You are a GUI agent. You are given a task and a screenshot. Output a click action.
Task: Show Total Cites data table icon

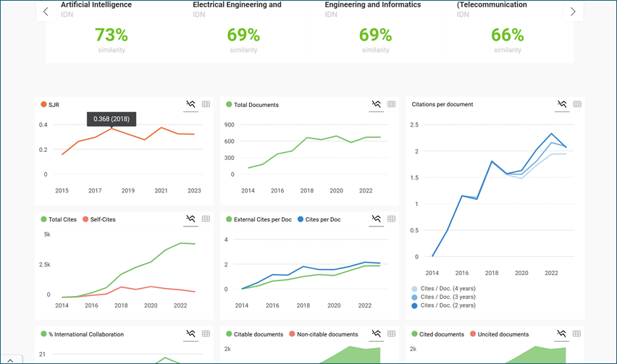pos(206,219)
